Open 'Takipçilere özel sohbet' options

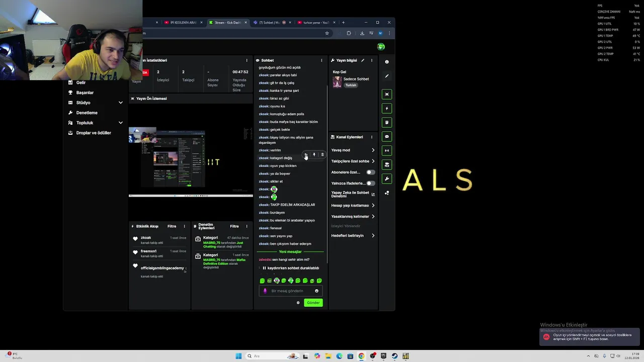(353, 161)
